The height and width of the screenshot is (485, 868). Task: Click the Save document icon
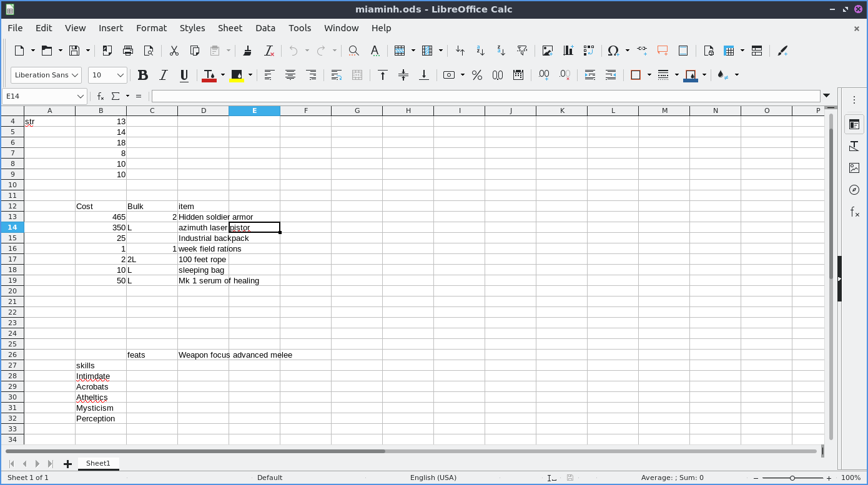click(x=74, y=51)
